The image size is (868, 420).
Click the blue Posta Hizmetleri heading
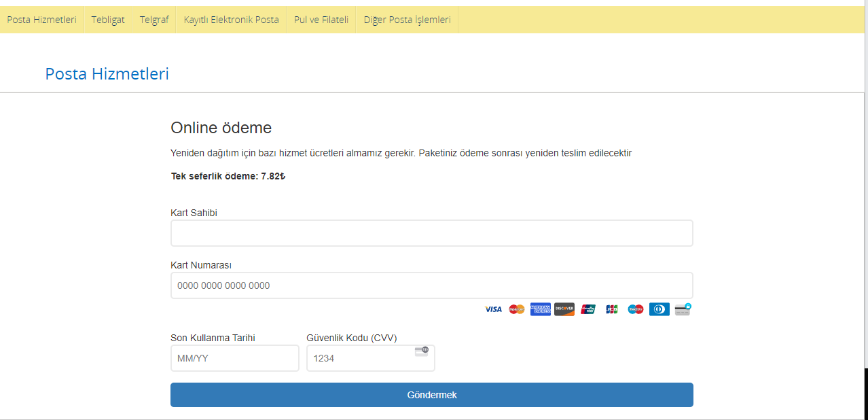tap(107, 74)
